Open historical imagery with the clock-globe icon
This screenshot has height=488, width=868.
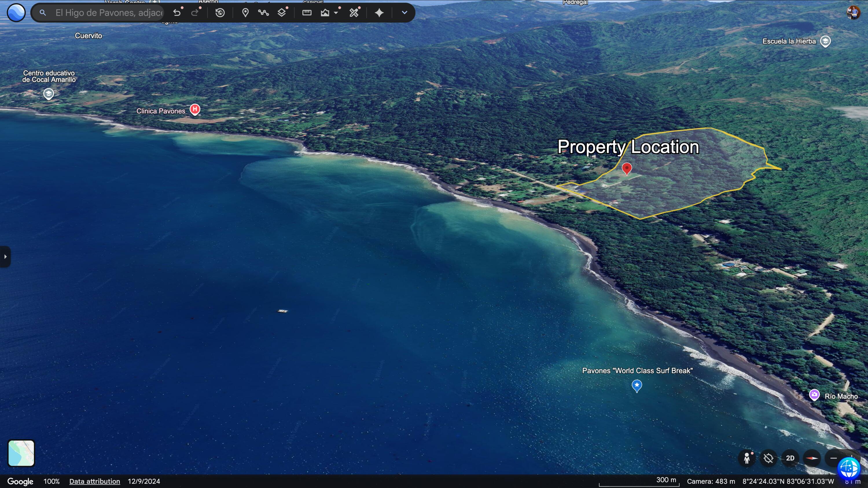coord(220,13)
